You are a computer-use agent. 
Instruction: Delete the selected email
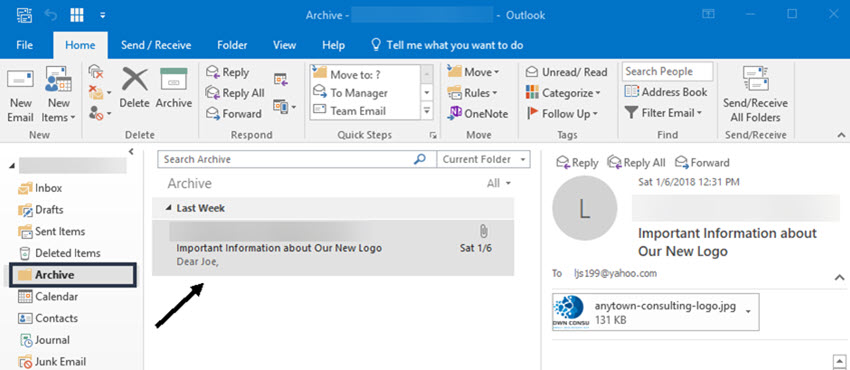click(134, 88)
